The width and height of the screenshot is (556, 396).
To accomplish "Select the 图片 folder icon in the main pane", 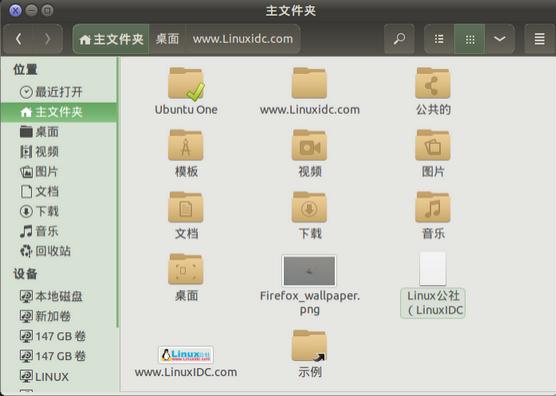I will 433,145.
